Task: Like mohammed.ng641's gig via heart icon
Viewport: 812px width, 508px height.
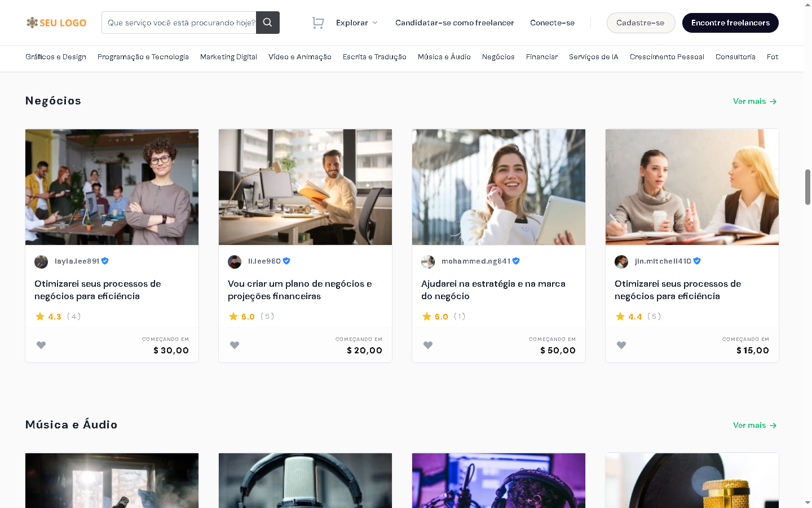Action: (x=428, y=345)
